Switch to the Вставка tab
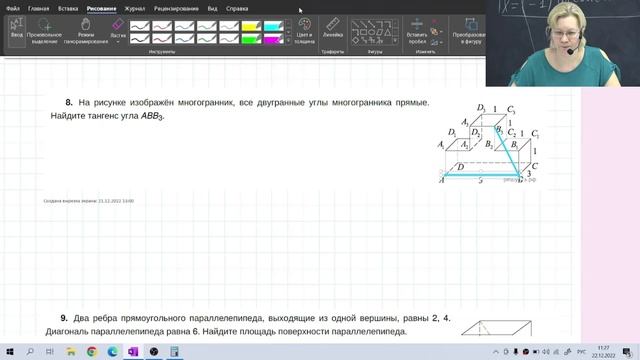Viewport: 640px width, 360px height. click(x=68, y=9)
